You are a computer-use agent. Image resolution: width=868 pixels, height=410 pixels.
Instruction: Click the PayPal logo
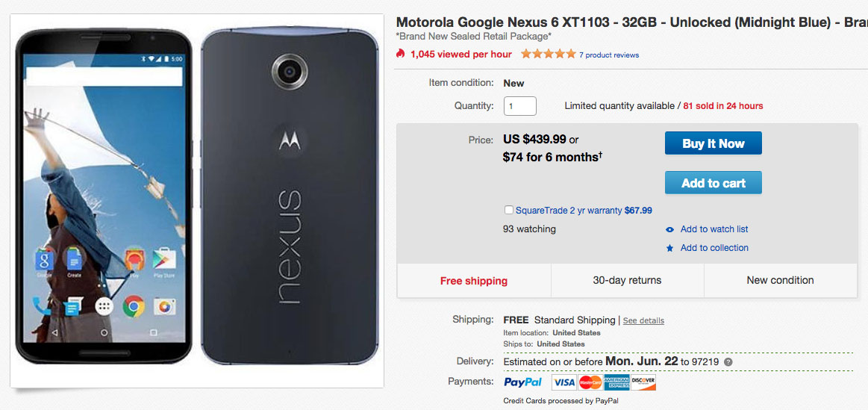[522, 382]
